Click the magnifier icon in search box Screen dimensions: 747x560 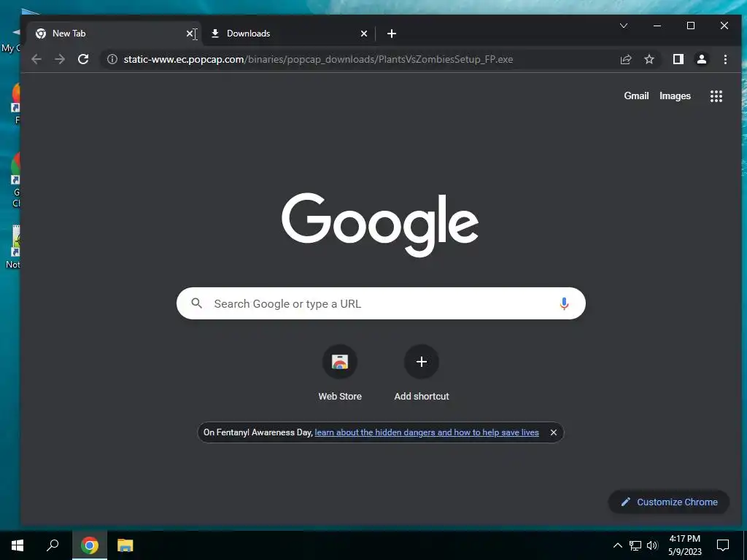pyautogui.click(x=197, y=303)
